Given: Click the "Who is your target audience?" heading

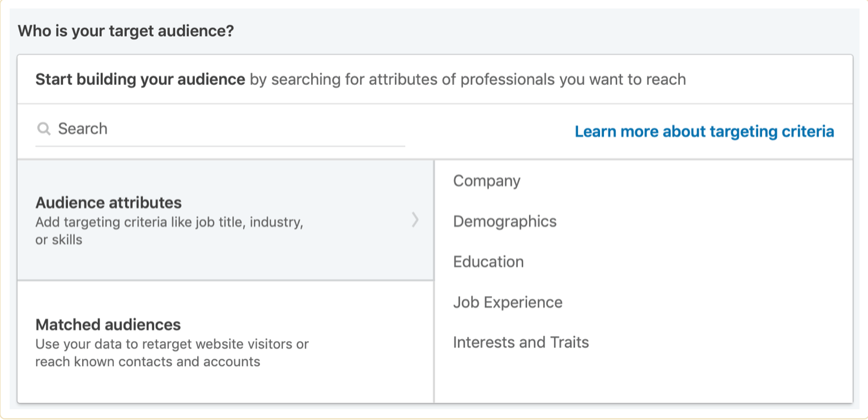Looking at the screenshot, I should [x=126, y=31].
